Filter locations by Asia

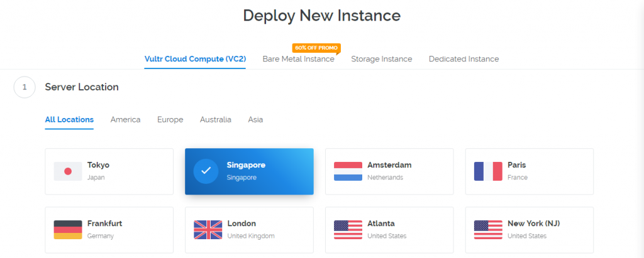pyautogui.click(x=255, y=120)
